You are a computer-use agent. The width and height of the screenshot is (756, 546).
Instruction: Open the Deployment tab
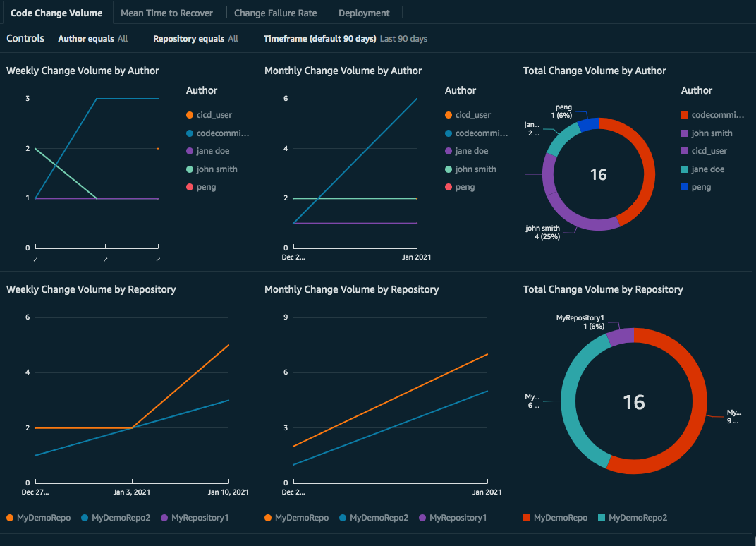[x=365, y=13]
